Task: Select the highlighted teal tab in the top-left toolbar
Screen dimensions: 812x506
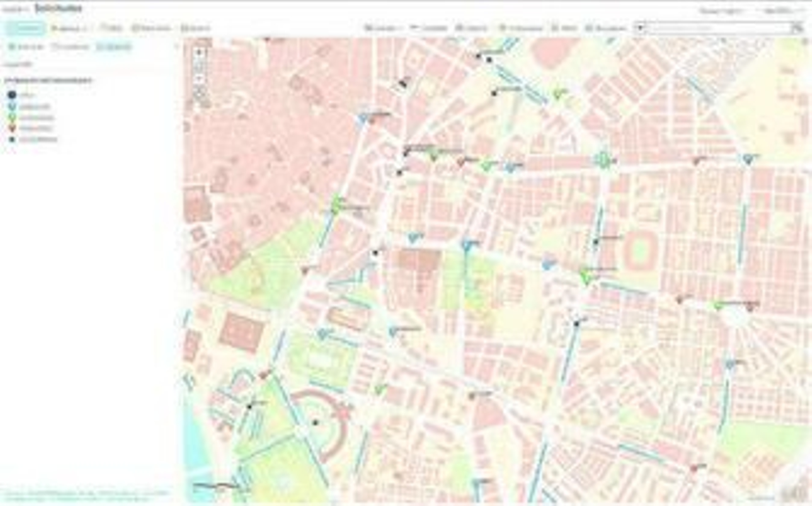Action: (25, 28)
